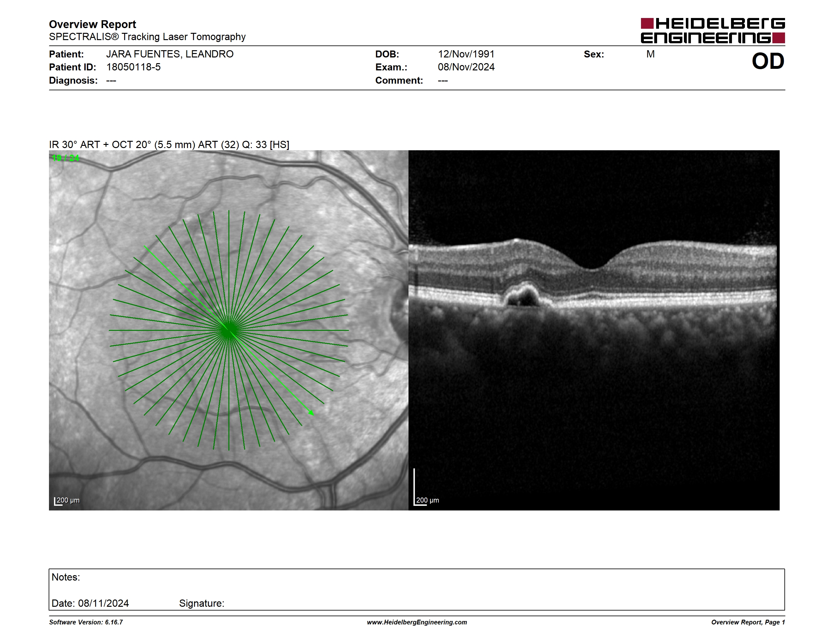
Task: Click the scan parameters line 'IR 30° ART + OCT 20°'
Action: click(x=169, y=145)
